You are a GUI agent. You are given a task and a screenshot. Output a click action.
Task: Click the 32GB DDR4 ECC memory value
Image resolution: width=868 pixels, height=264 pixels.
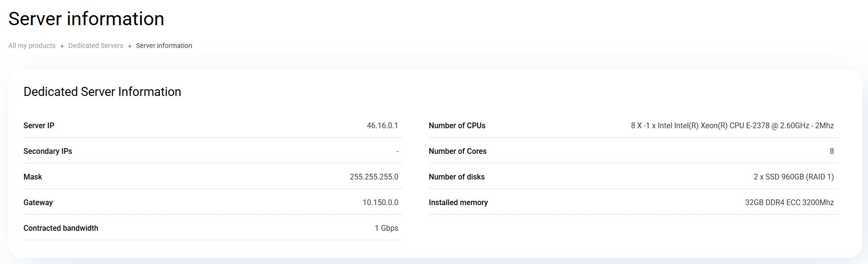coord(789,202)
